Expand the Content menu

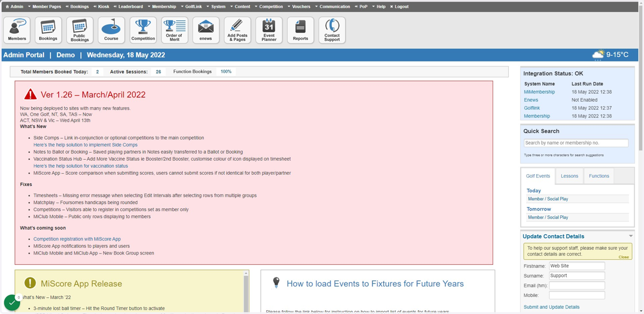pos(240,6)
